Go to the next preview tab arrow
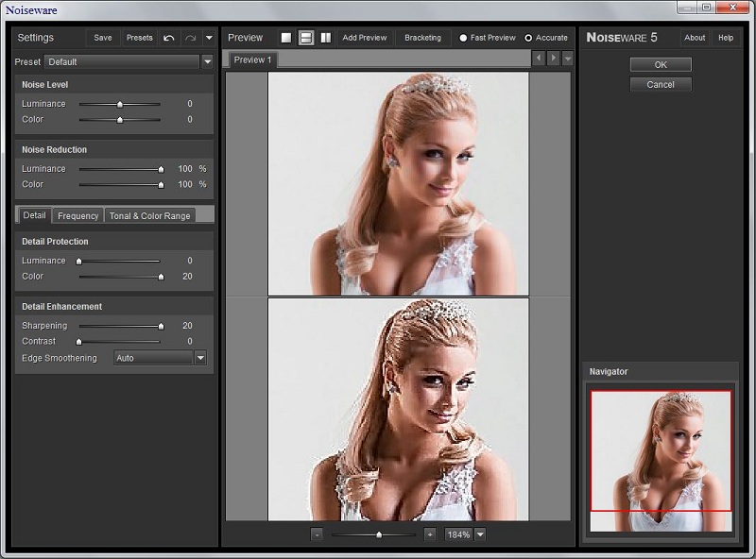This screenshot has width=756, height=559. tap(554, 59)
